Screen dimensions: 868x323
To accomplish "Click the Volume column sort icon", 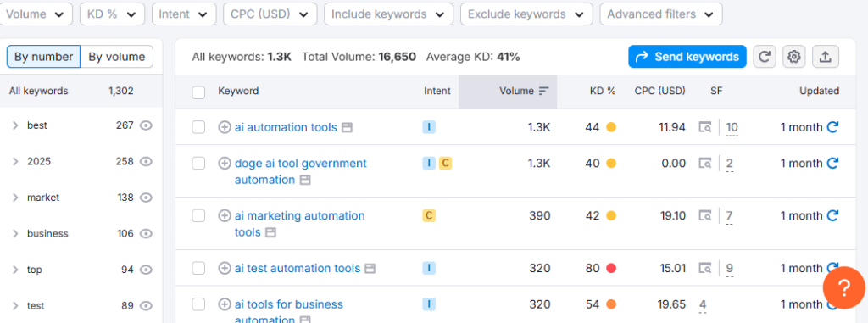I will (x=543, y=92).
